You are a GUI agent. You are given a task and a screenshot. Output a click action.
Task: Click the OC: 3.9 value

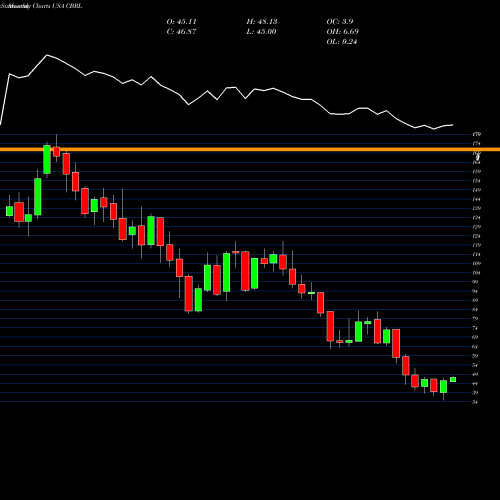click(x=340, y=22)
